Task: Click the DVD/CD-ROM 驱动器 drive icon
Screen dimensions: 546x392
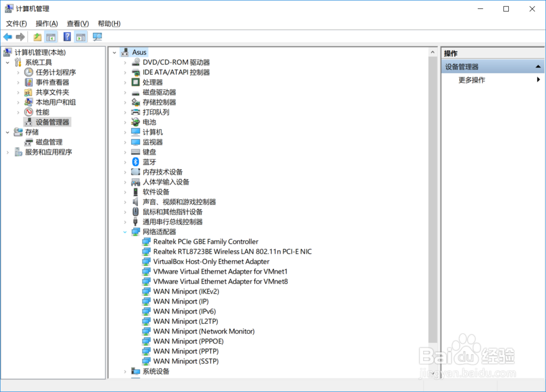Action: click(x=135, y=62)
